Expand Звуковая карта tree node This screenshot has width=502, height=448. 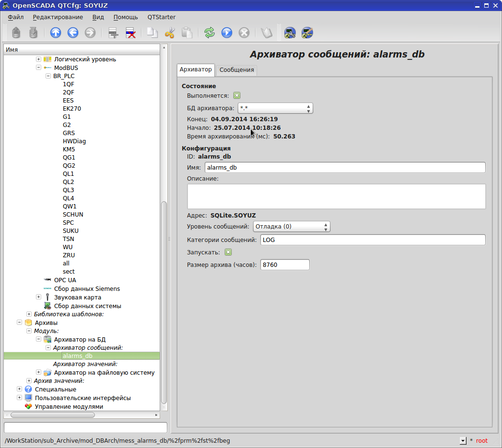(x=38, y=297)
